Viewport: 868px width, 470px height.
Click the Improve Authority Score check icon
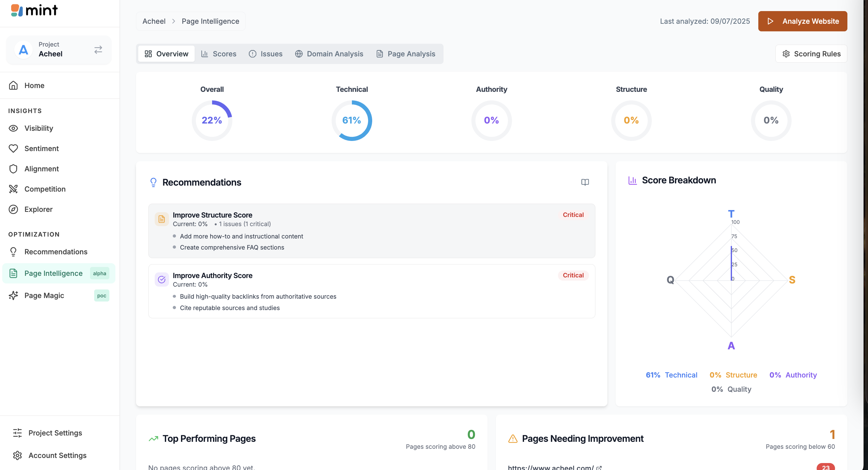pyautogui.click(x=161, y=279)
